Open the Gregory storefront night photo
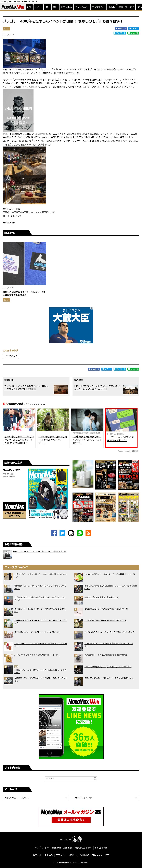The height and width of the screenshot is (868, 142). click(x=25, y=53)
